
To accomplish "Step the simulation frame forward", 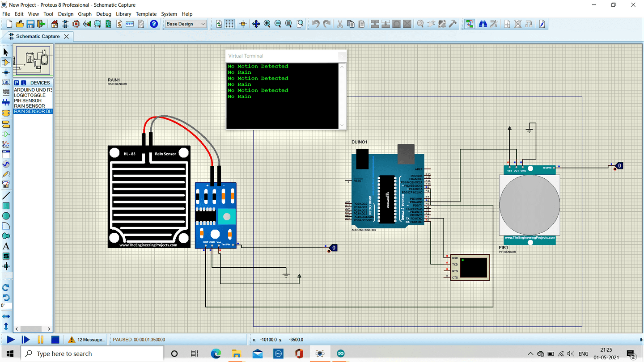I will click(25, 340).
